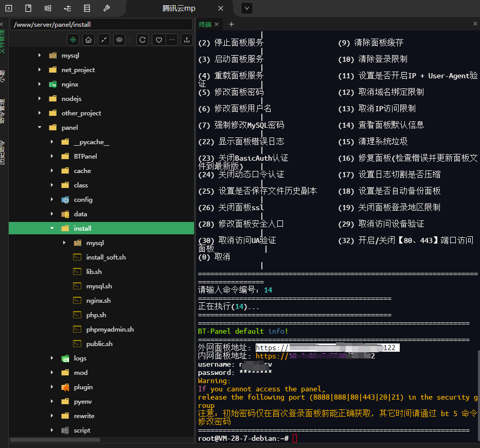This screenshot has width=480, height=448.
Task: Click the file tree horizontal scrollbar
Action: [x=55, y=440]
